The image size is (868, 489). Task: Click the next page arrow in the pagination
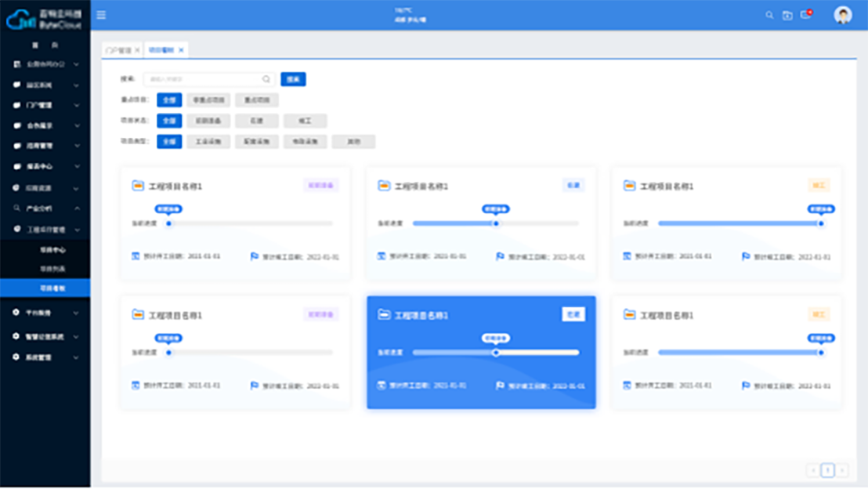coord(842,470)
